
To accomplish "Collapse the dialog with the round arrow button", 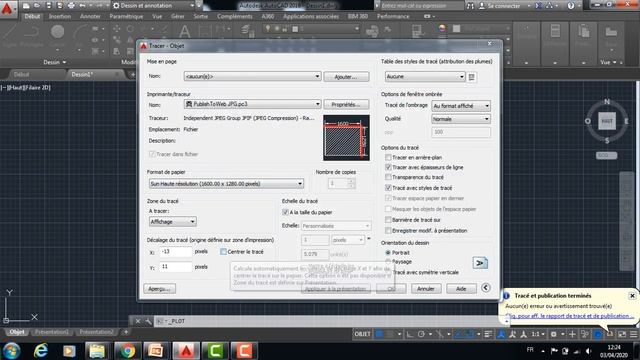I will [486, 288].
